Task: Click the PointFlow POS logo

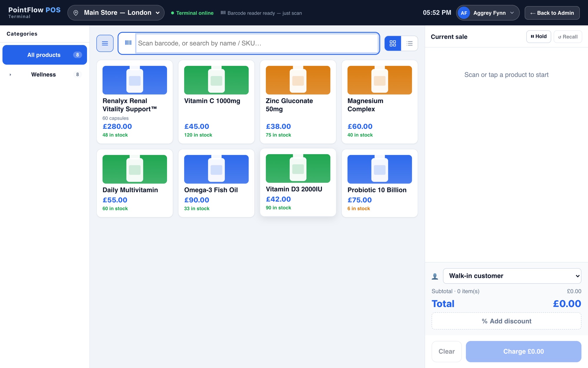Action: click(34, 13)
